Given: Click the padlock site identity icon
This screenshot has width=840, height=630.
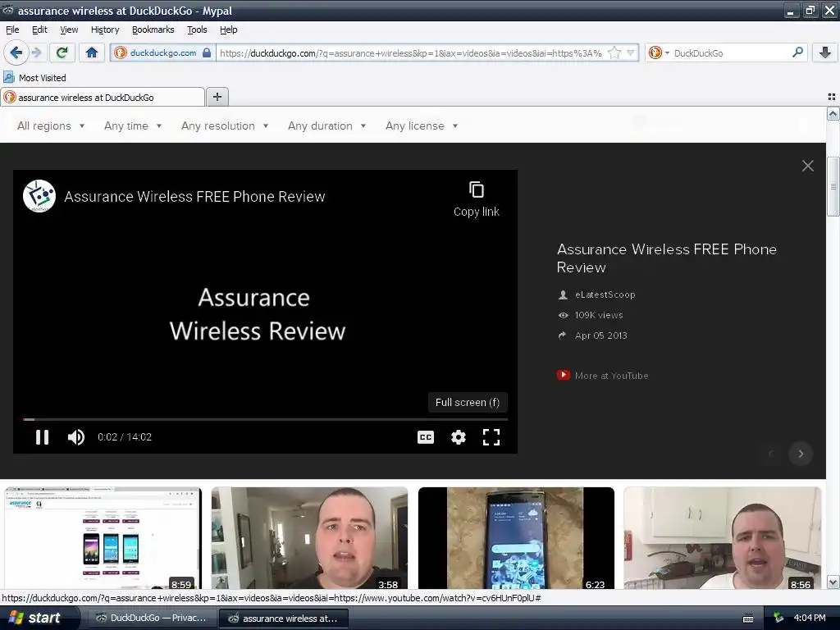Looking at the screenshot, I should (207, 52).
